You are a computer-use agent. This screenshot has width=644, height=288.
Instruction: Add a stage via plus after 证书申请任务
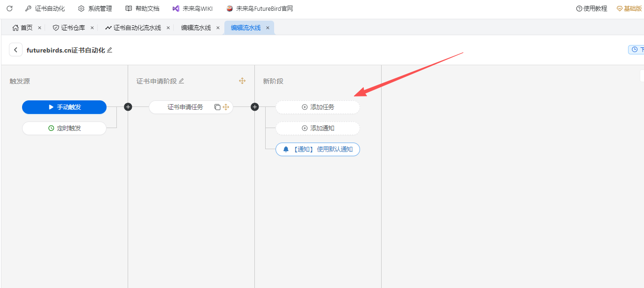click(255, 107)
